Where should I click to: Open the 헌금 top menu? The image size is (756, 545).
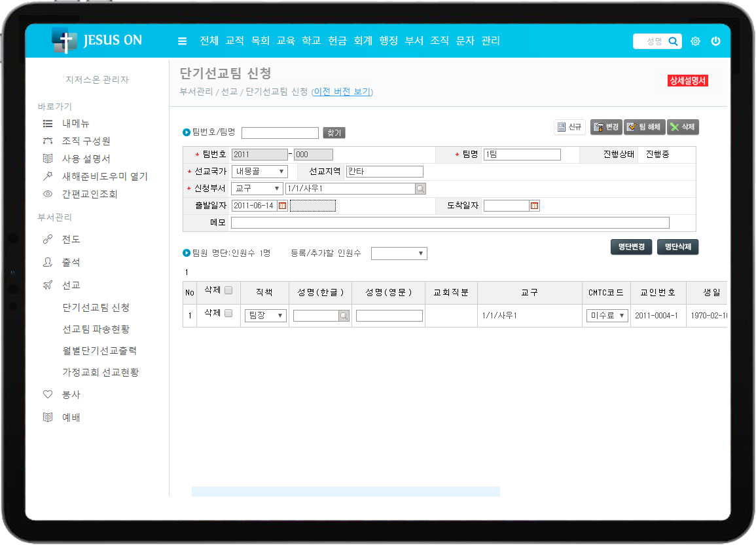click(337, 41)
